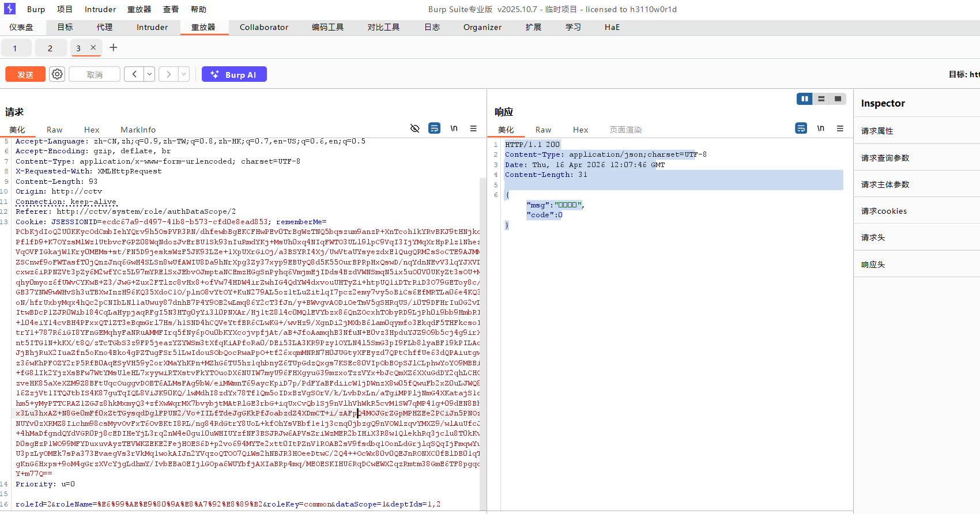This screenshot has height=514, width=980.
Task: Switch to the 学习 tab
Action: click(573, 27)
